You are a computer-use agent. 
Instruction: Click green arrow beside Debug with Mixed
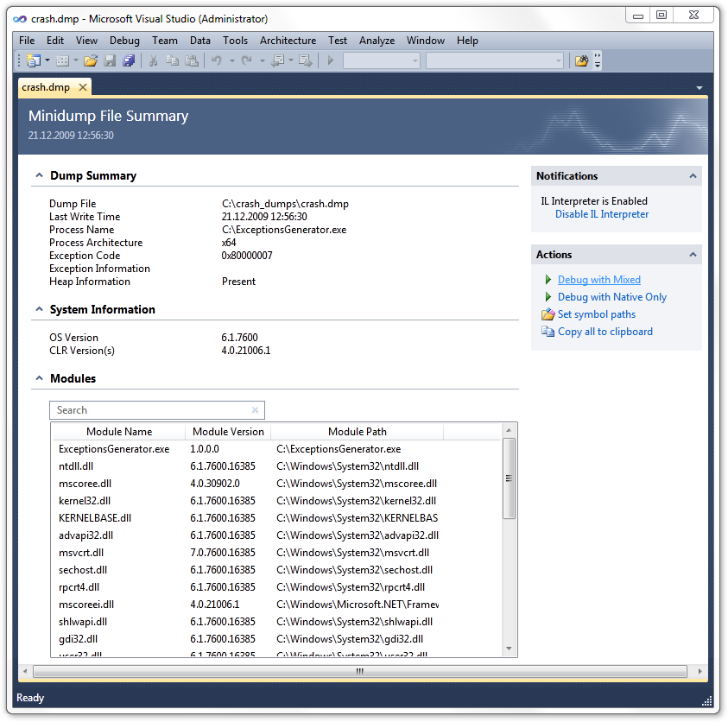pos(548,280)
